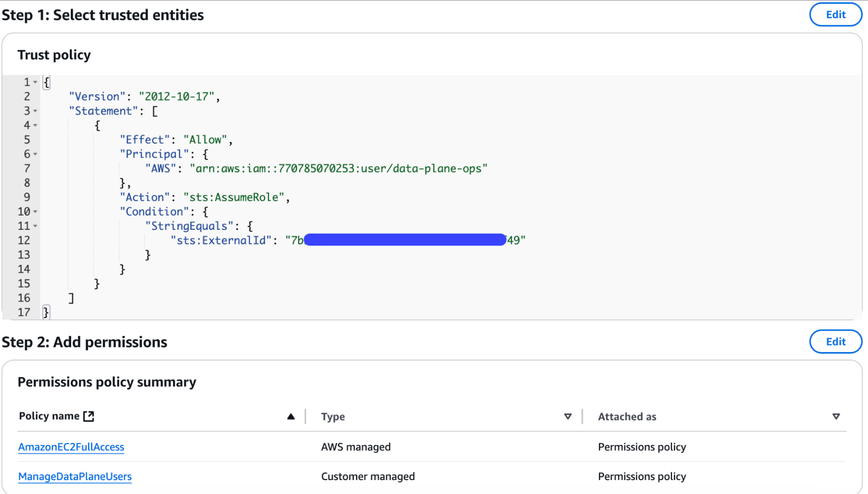The image size is (868, 494).
Task: Open the ManageDataPlaneUsers policy
Action: pyautogui.click(x=75, y=476)
